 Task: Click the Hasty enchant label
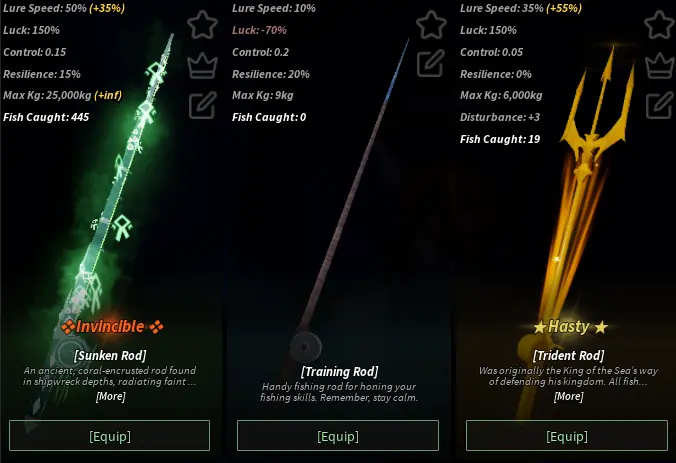click(x=570, y=327)
